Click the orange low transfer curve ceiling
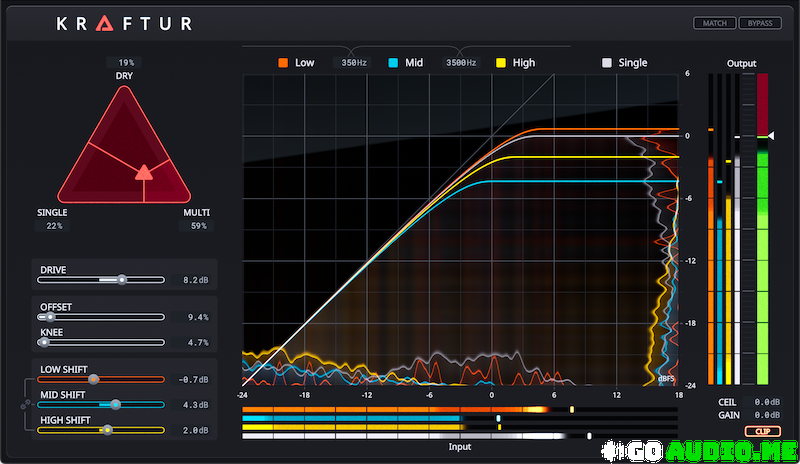 tap(607, 129)
